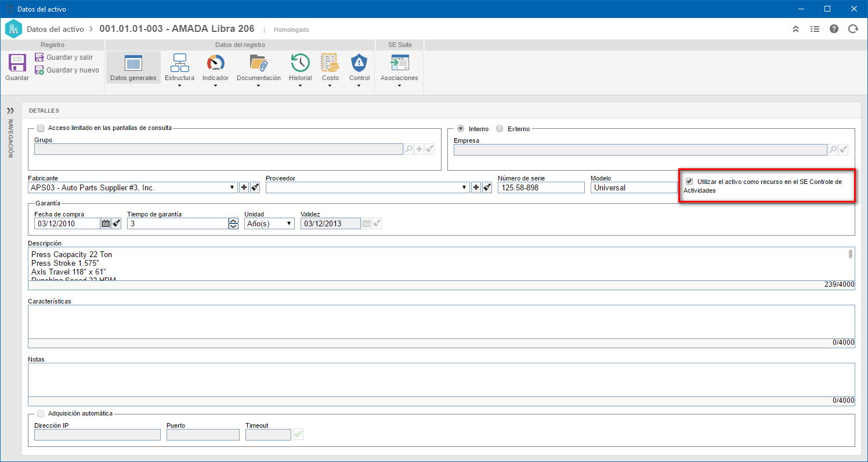Screen dimensions: 868x462
Task: Select the Externo radio button
Action: [x=500, y=129]
